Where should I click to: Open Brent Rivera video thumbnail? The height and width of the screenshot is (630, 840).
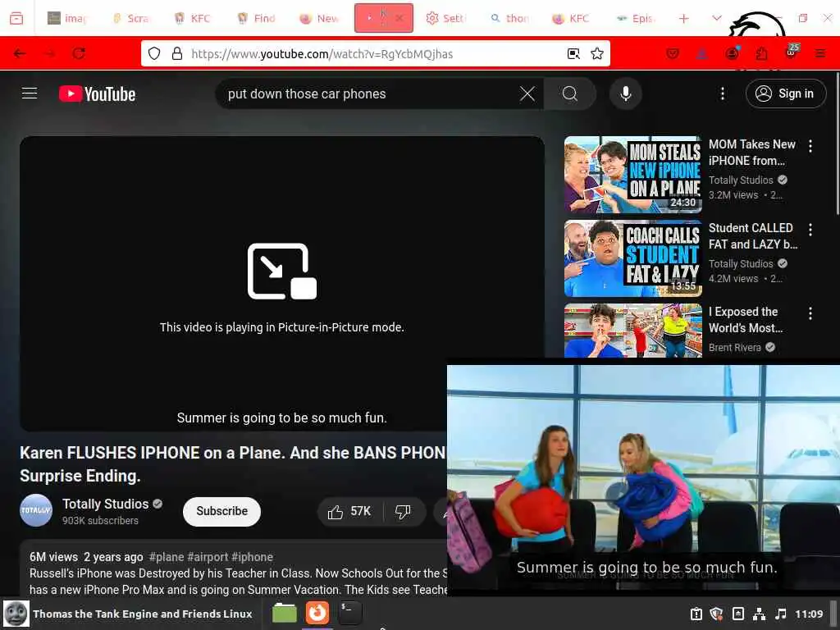click(x=633, y=331)
